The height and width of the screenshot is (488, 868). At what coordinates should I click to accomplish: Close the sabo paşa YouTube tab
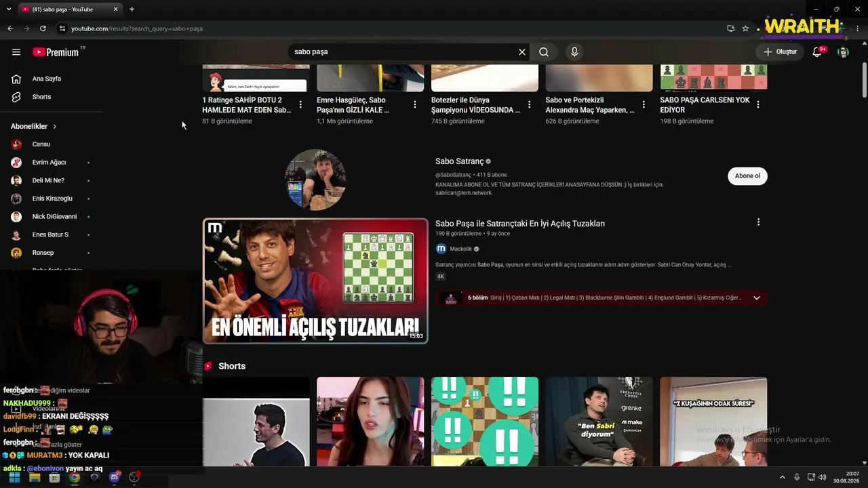point(115,9)
